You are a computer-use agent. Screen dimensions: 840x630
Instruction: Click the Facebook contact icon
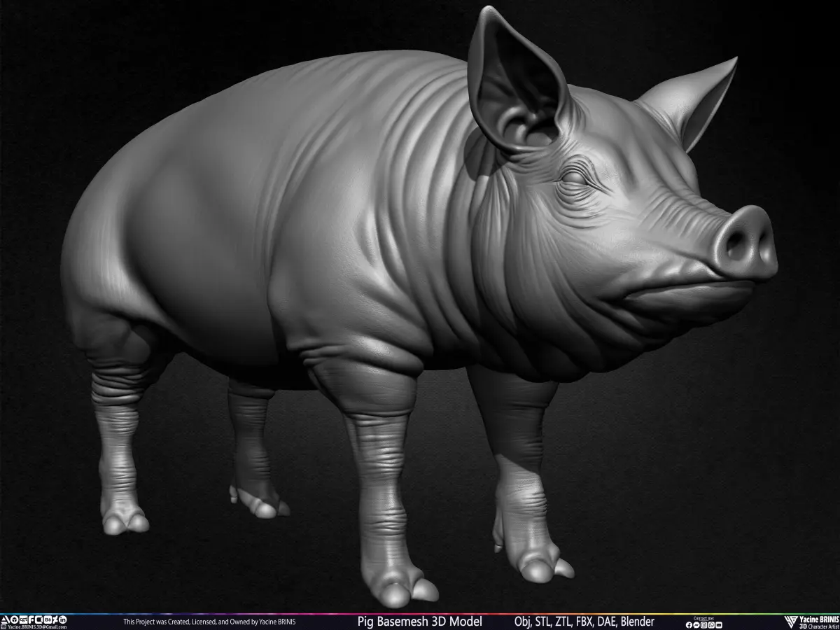pyautogui.click(x=689, y=625)
